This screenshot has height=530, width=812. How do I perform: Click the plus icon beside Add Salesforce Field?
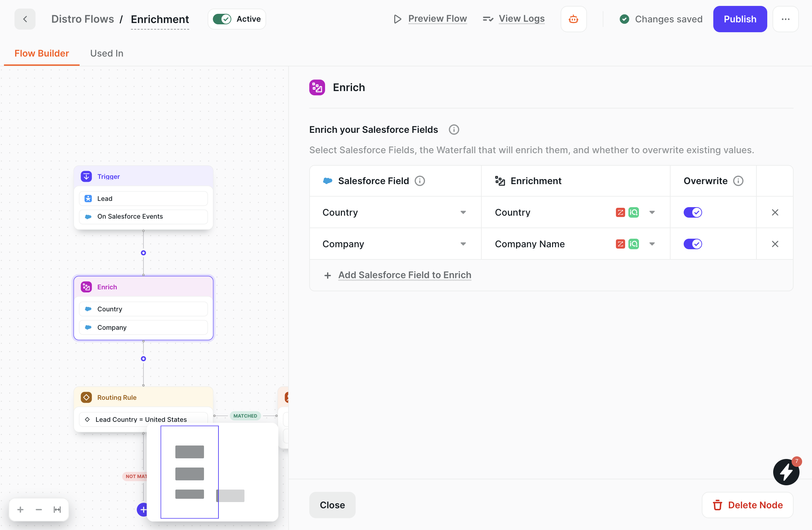pos(327,275)
